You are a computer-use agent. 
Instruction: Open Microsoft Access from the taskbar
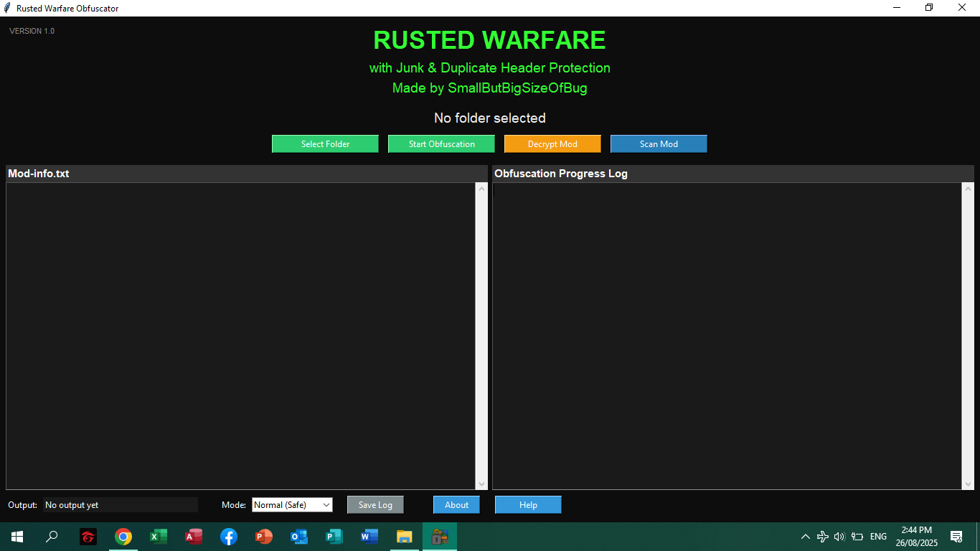point(194,536)
